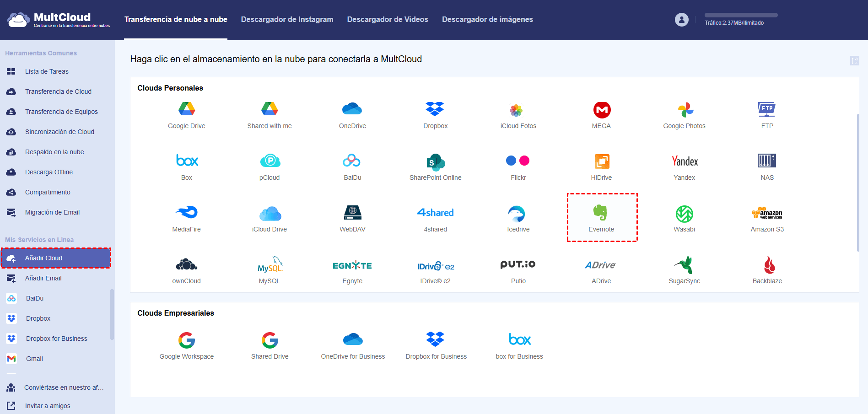
Task: Toggle the cloud list view icon
Action: pos(854,61)
